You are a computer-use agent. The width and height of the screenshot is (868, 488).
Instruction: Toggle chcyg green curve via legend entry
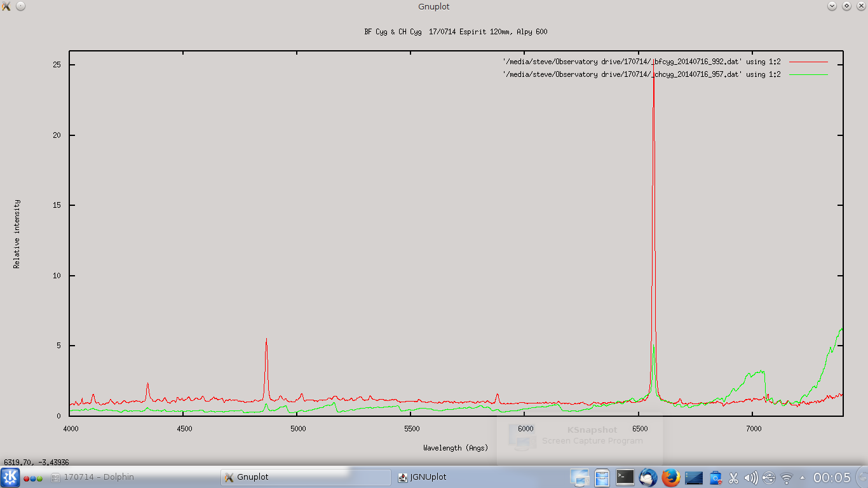[x=642, y=74]
